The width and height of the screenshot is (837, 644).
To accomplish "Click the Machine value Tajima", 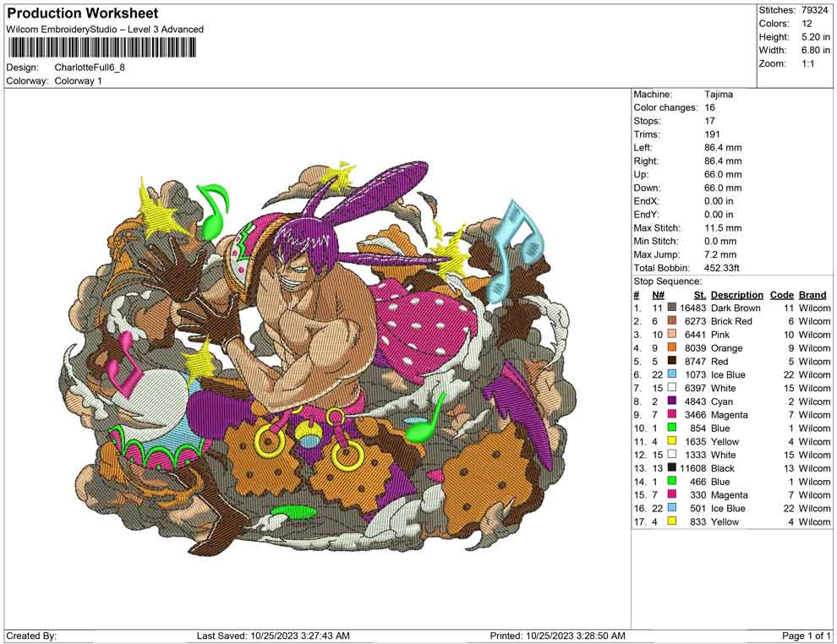I will pyautogui.click(x=719, y=94).
